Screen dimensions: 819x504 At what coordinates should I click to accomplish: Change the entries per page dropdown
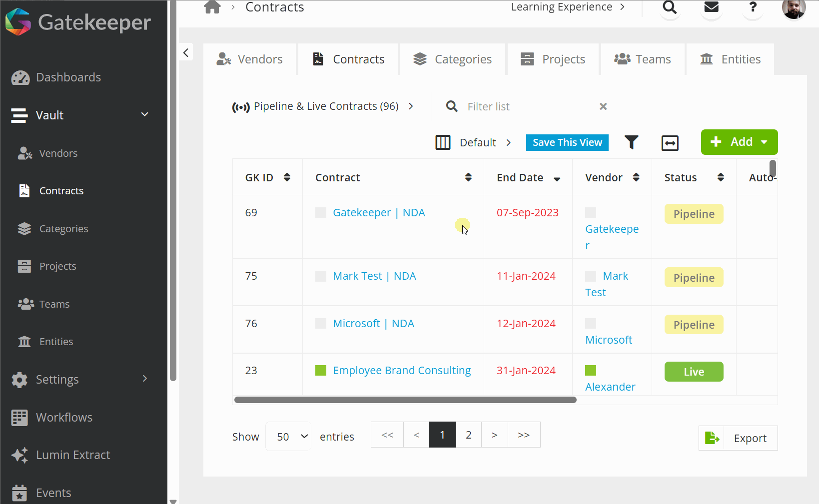[288, 437]
